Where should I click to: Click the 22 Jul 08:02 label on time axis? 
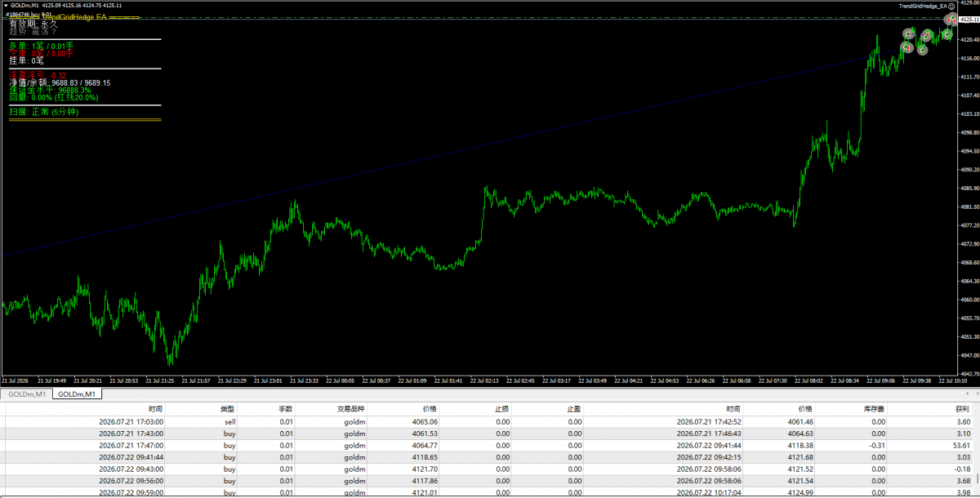tap(808, 380)
